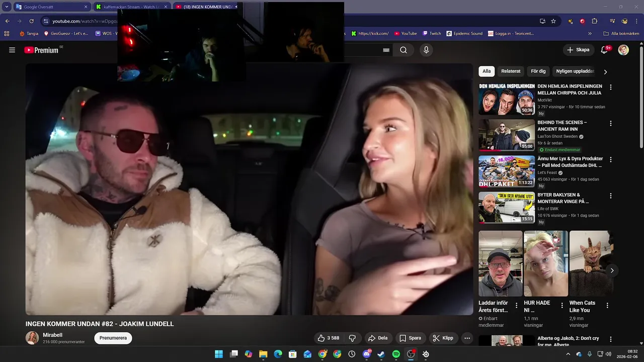Open HUR HADE NI short thumbnail
The image size is (644, 362).
point(546,263)
